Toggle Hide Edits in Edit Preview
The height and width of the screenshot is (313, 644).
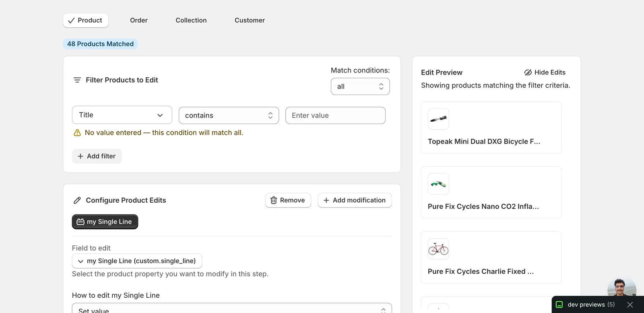coord(545,73)
